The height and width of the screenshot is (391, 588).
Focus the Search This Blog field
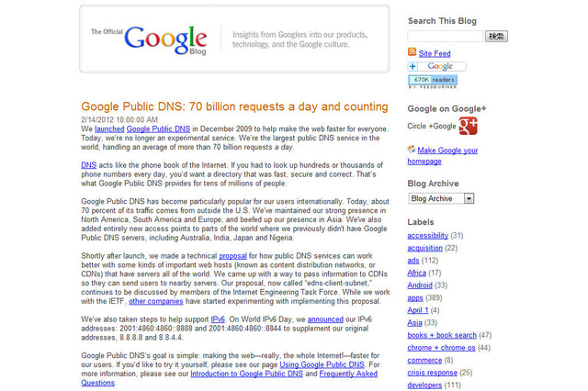click(445, 37)
